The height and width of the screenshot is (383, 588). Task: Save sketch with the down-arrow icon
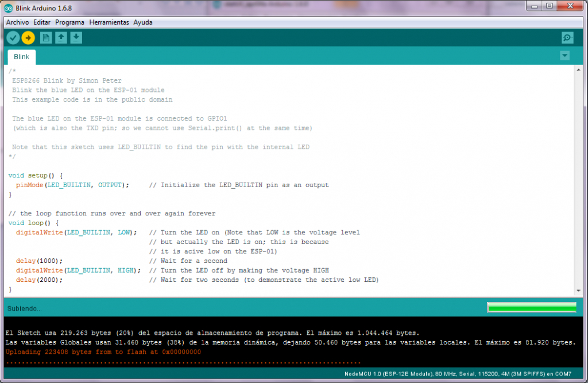(x=76, y=37)
